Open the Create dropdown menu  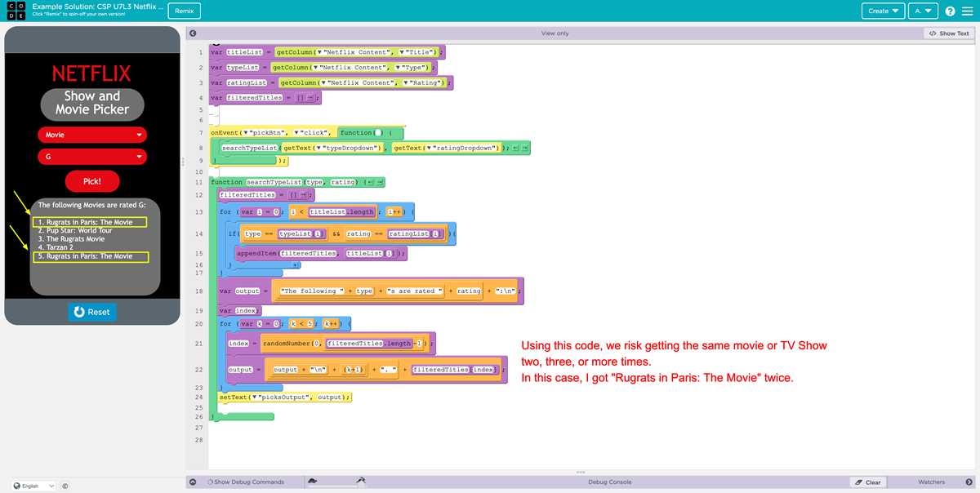click(884, 11)
